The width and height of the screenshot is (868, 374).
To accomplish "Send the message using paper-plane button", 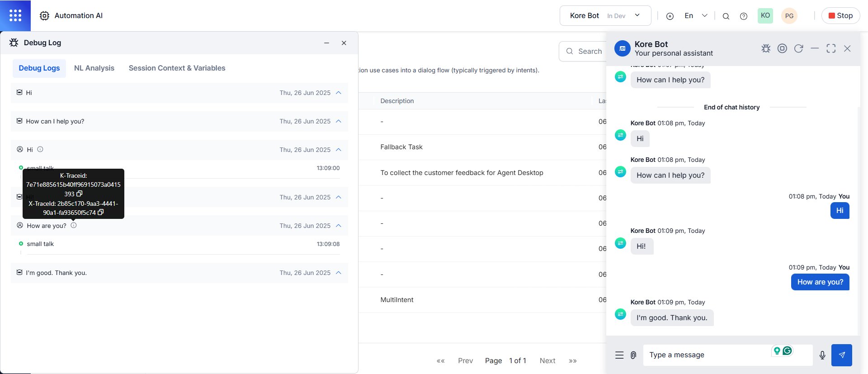I will coord(842,355).
